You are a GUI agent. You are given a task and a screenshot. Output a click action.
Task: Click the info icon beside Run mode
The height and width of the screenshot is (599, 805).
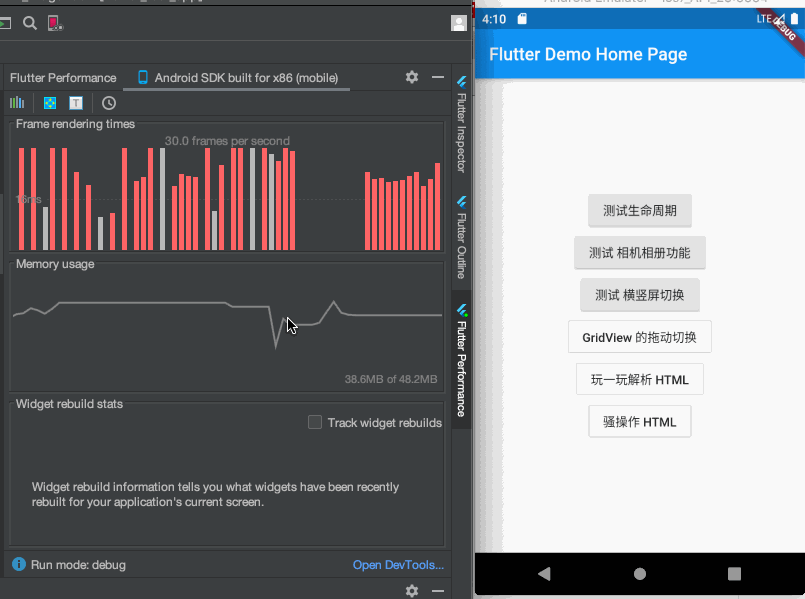point(19,564)
